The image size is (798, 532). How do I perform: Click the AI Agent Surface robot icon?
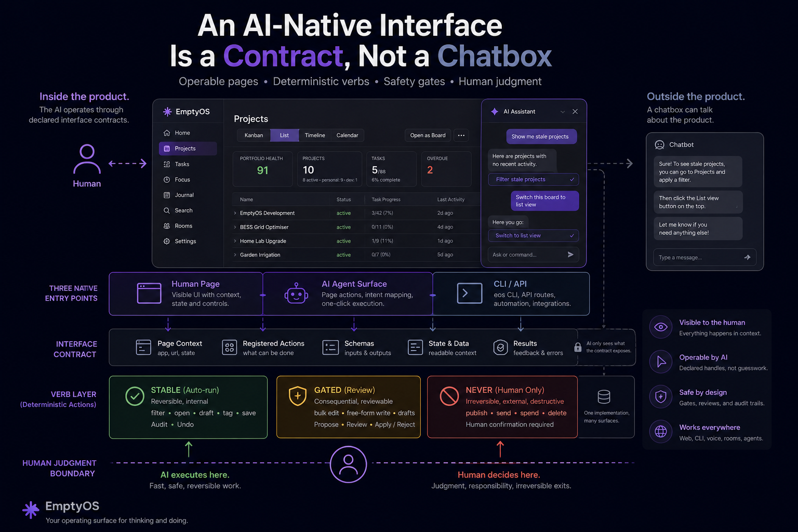coord(296,294)
